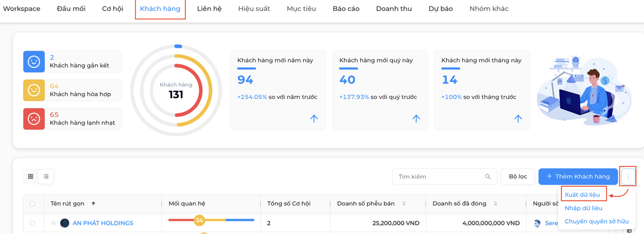The width and height of the screenshot is (644, 236).
Task: Click the red sad face Khách hàng lạnh nhạt icon
Action: pyautogui.click(x=34, y=119)
